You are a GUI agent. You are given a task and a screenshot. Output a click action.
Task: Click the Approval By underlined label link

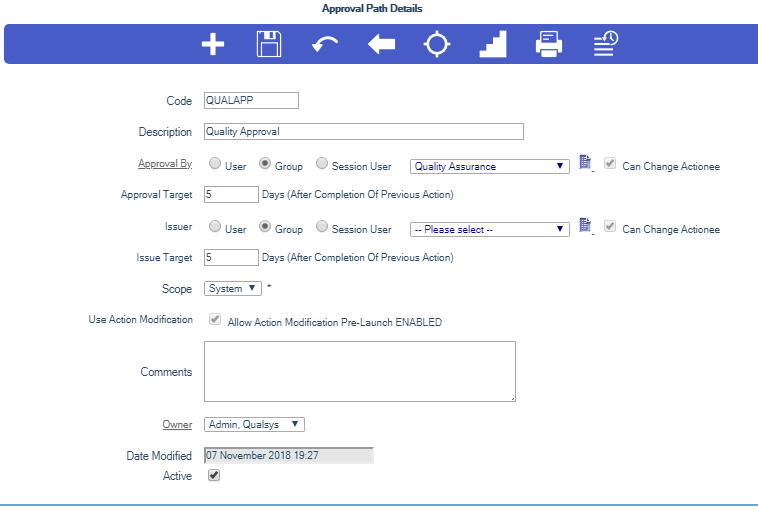pyautogui.click(x=164, y=163)
